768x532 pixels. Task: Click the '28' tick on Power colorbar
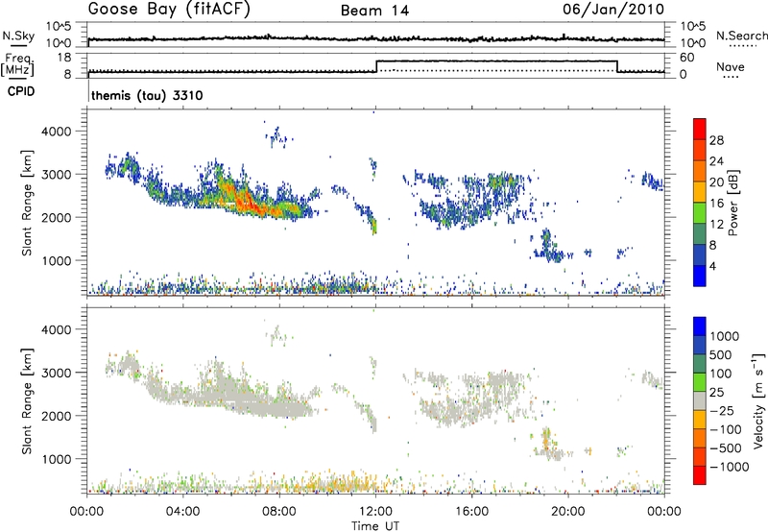tap(716, 140)
